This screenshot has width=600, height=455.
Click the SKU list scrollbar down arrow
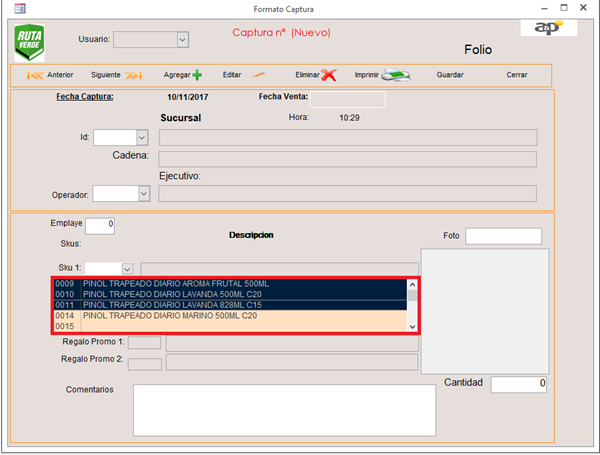412,326
